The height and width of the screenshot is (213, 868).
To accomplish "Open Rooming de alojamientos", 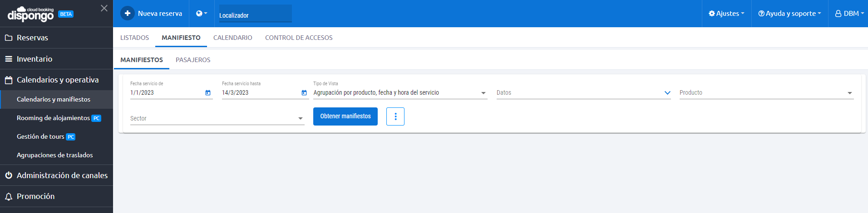I will point(56,118).
